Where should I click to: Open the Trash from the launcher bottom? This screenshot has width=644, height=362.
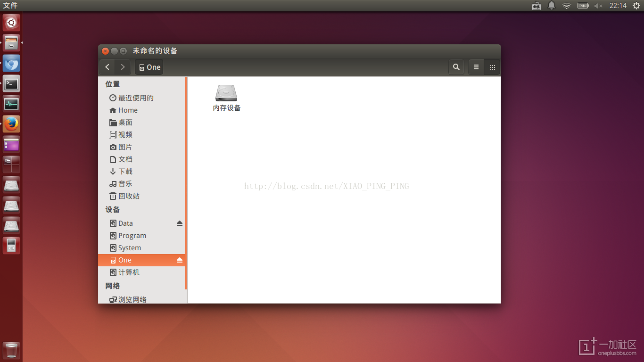[11, 351]
